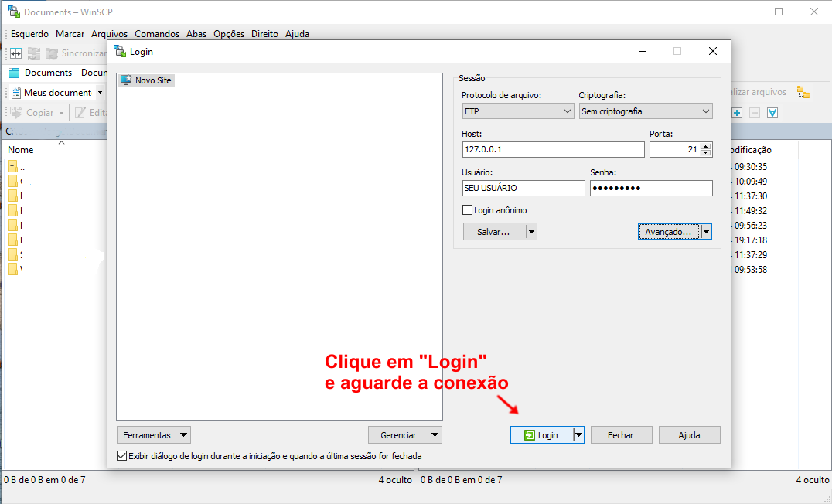Open the Login button's dropdown arrow
Viewport: 832px width, 504px height.
tap(578, 435)
